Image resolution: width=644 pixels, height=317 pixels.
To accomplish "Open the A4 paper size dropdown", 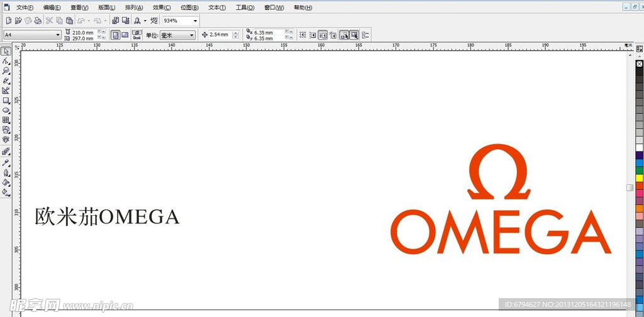I will pyautogui.click(x=58, y=35).
